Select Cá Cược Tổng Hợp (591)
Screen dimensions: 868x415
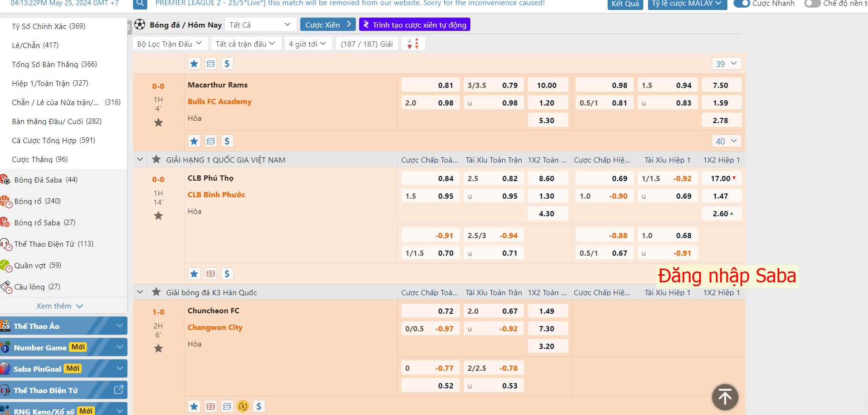[53, 140]
